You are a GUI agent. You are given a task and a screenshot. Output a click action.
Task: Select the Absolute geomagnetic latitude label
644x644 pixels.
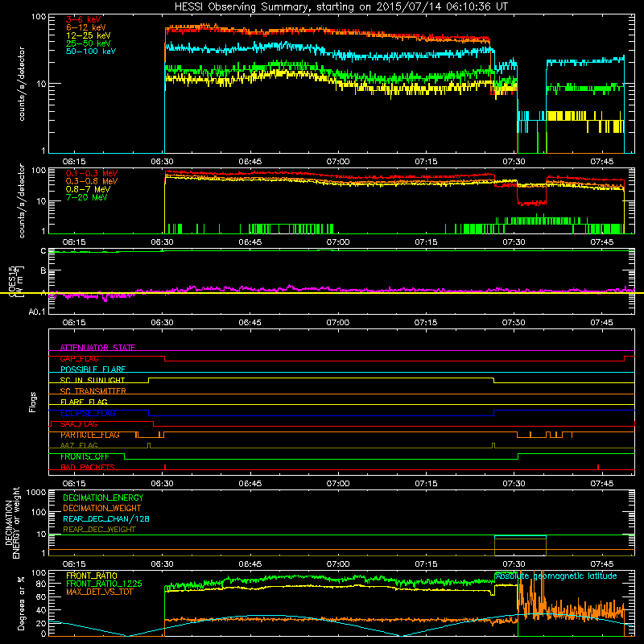[x=556, y=576]
